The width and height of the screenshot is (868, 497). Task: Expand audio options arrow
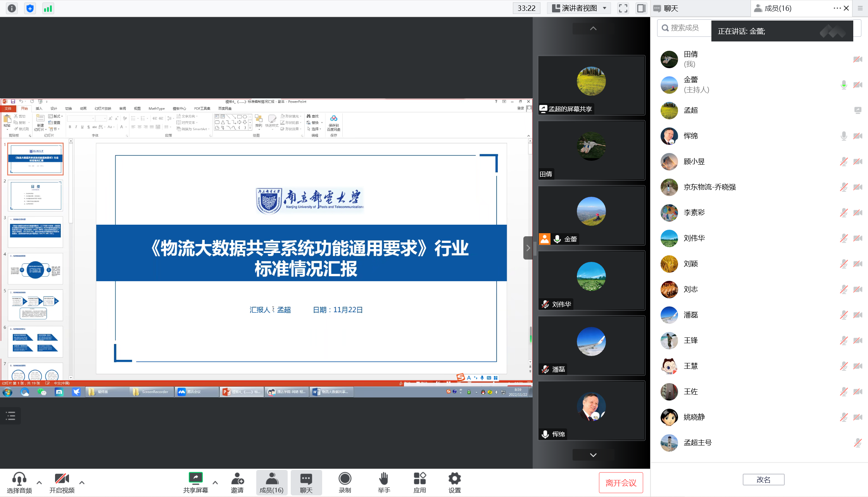[39, 483]
